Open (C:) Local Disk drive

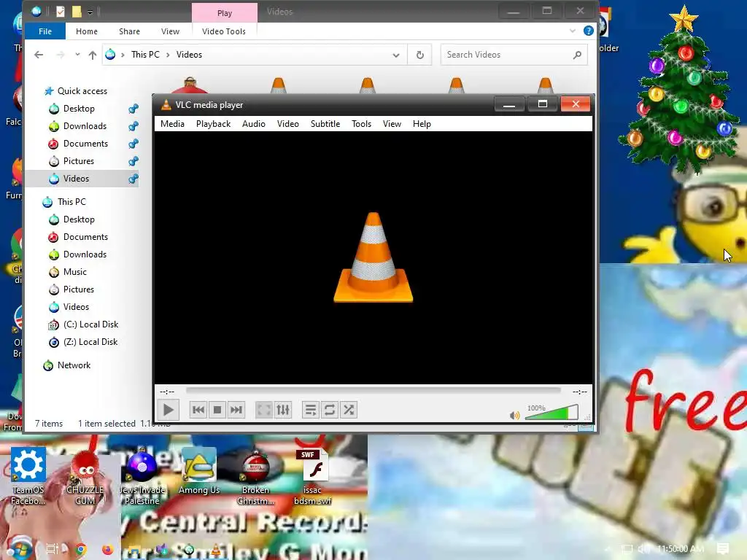tap(90, 324)
